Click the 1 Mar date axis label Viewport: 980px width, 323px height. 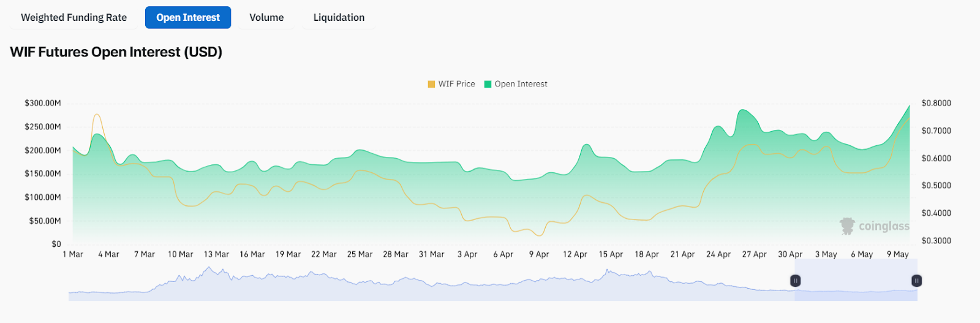(x=73, y=254)
